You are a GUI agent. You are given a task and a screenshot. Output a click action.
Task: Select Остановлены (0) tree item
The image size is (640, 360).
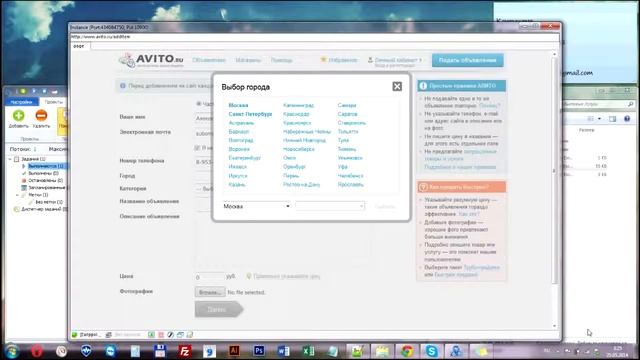pos(45,180)
